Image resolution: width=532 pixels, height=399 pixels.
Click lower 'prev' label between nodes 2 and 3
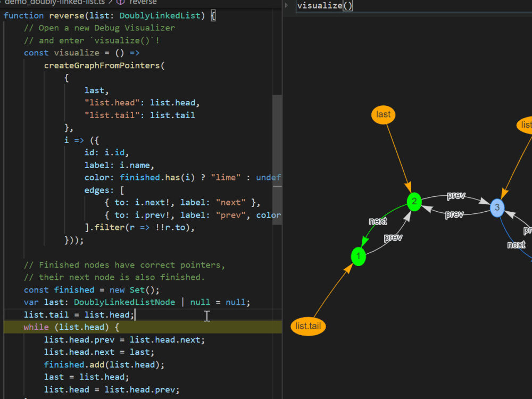pyautogui.click(x=454, y=214)
